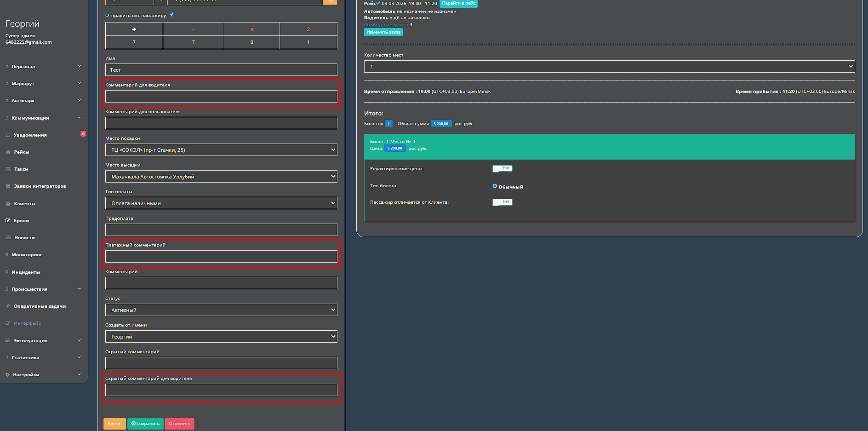The width and height of the screenshot is (868, 431).
Task: Click the green Сохранить button
Action: 145,424
